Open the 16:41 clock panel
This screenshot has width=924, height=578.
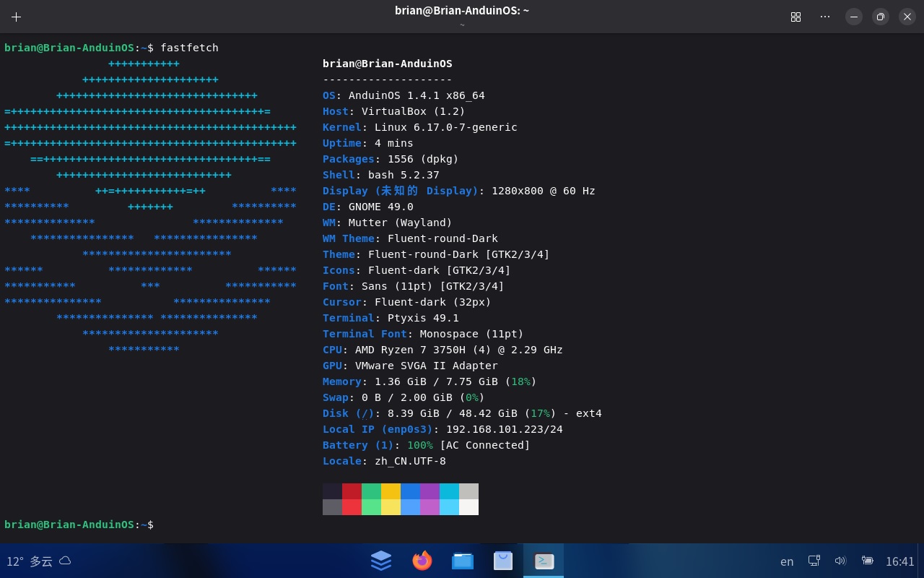[x=899, y=561]
